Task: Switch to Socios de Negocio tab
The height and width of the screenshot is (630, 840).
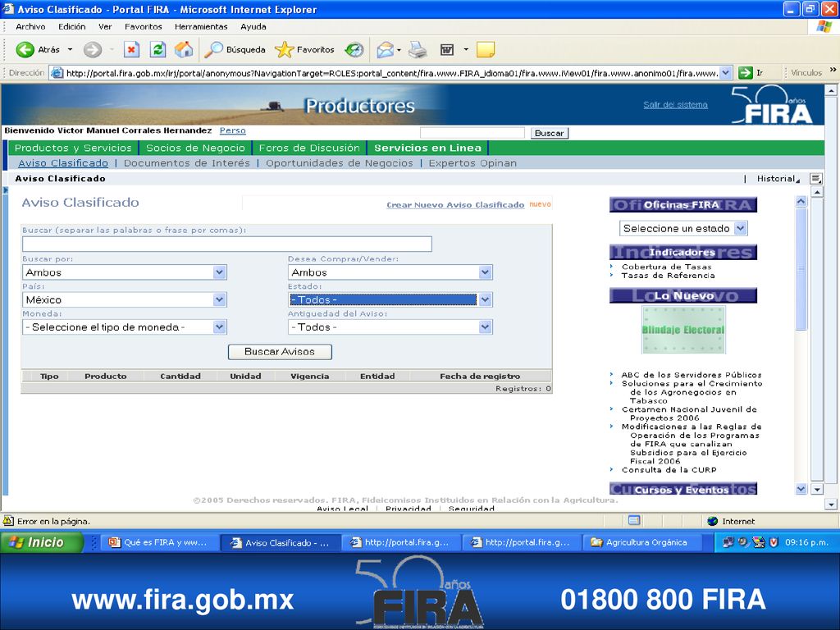Action: (x=195, y=148)
